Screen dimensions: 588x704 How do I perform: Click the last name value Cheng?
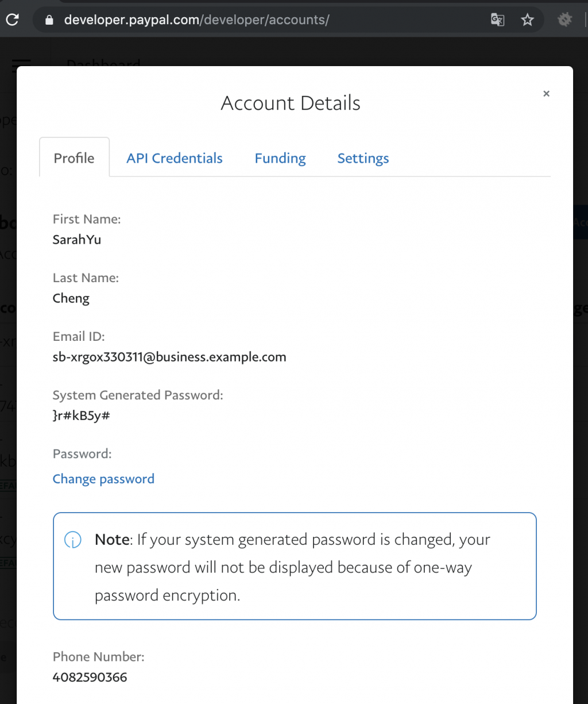71,298
